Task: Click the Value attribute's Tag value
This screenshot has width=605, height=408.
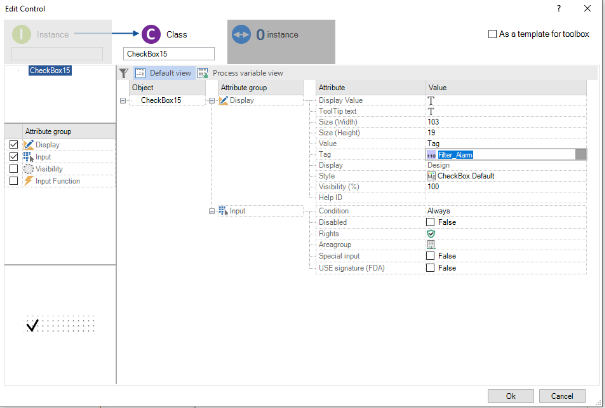Action: coord(433,143)
